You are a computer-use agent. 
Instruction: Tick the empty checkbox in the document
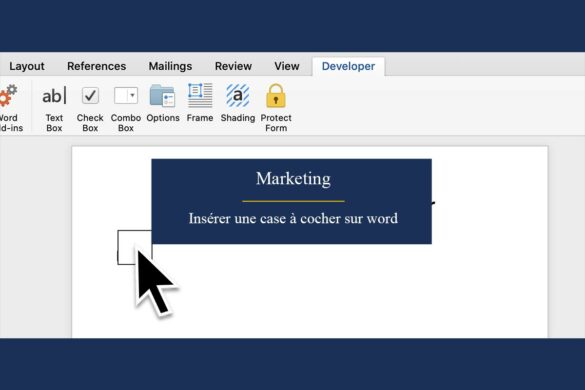(x=134, y=247)
